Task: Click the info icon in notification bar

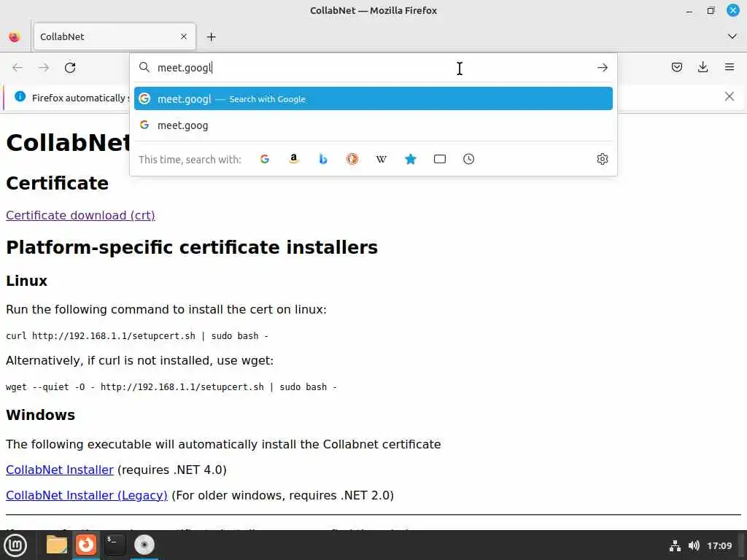Action: [x=20, y=97]
